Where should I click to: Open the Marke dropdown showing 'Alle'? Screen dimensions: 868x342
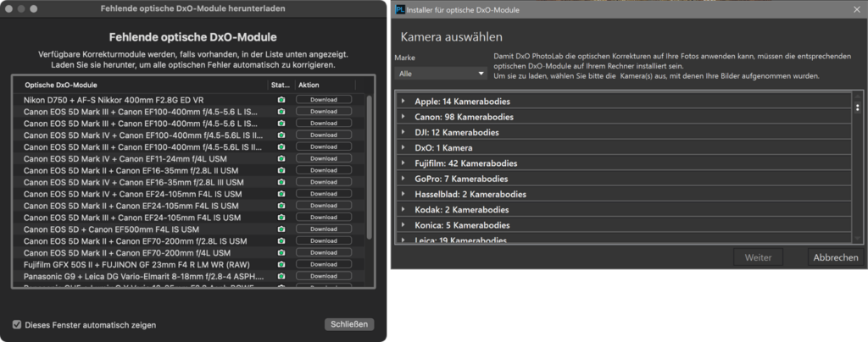pyautogui.click(x=441, y=74)
